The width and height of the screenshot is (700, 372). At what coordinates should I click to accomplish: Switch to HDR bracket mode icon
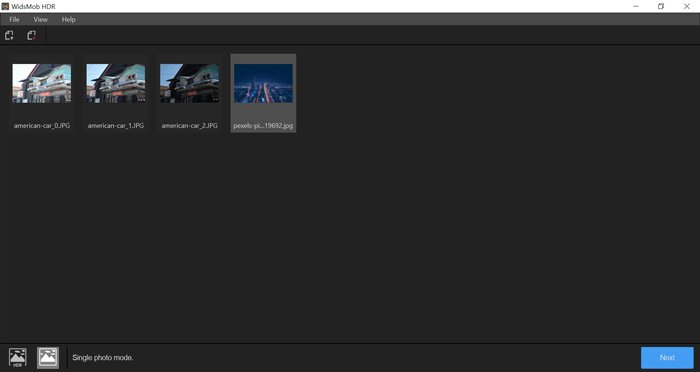pyautogui.click(x=18, y=358)
